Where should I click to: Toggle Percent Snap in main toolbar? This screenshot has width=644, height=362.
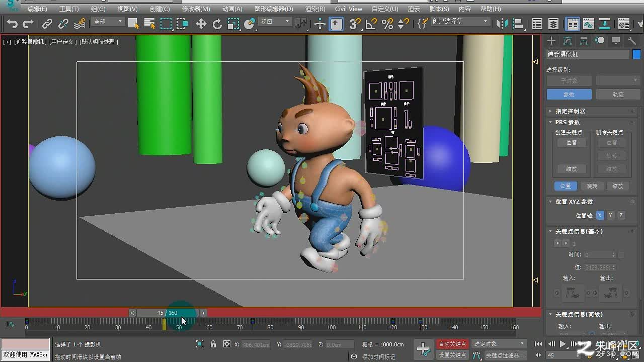pos(387,24)
